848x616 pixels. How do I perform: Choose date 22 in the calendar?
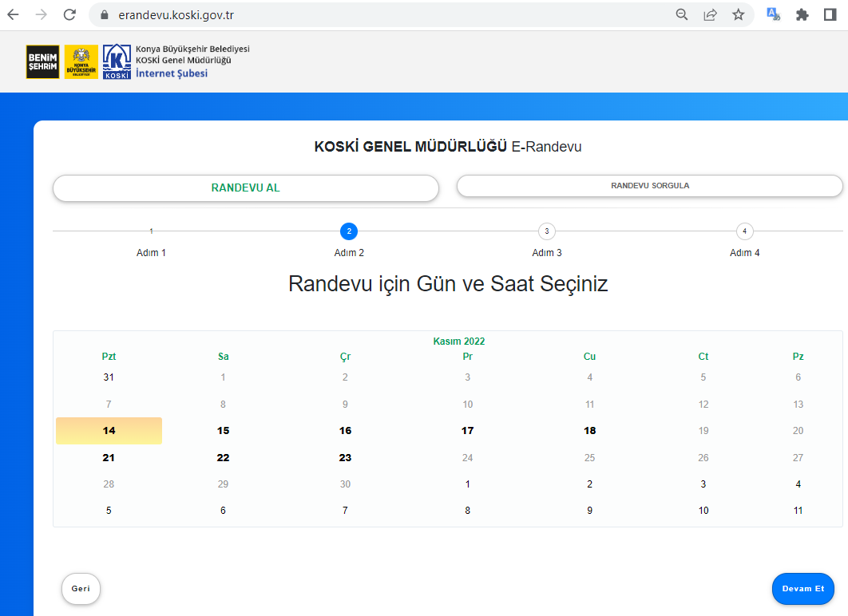coord(224,458)
